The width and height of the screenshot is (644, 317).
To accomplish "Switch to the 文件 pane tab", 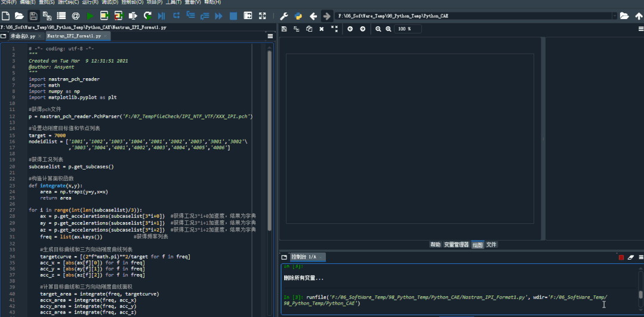I will pyautogui.click(x=491, y=245).
